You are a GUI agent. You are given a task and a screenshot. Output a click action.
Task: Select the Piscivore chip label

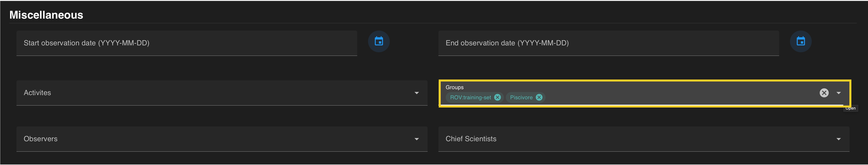coord(521,97)
